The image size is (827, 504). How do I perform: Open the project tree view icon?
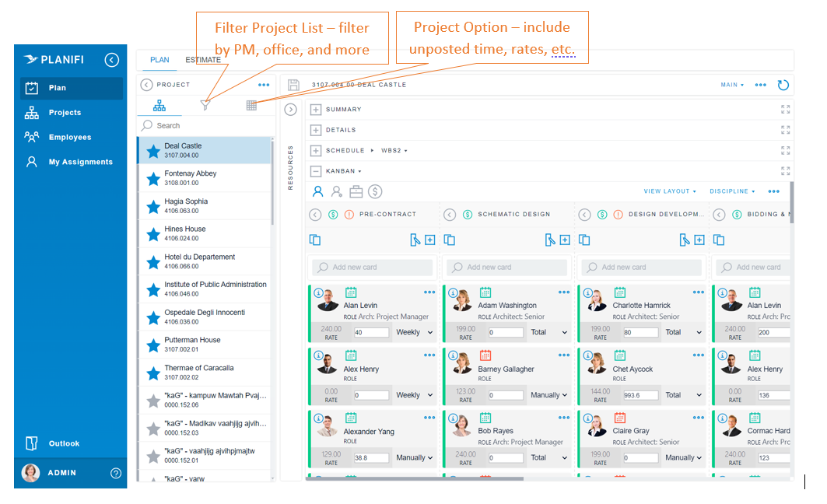click(x=159, y=104)
